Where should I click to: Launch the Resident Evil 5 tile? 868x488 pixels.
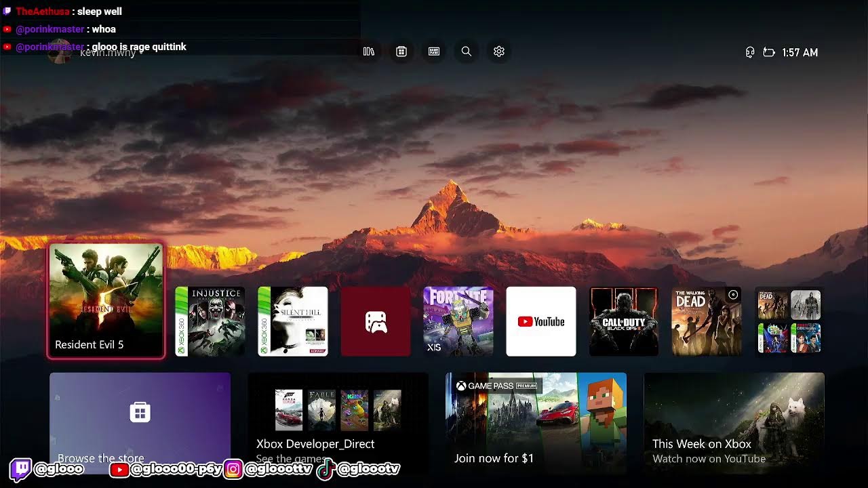click(106, 301)
